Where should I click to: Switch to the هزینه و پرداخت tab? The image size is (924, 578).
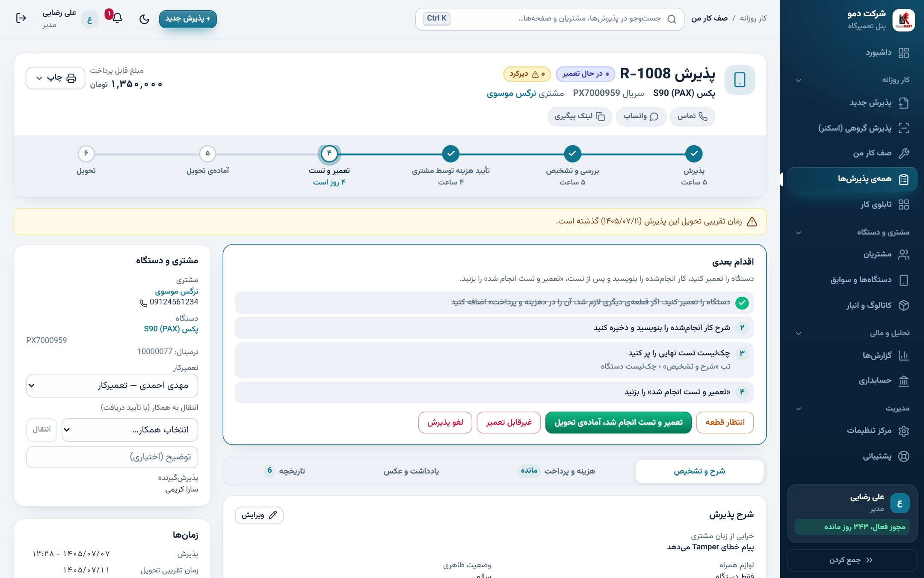[x=557, y=471]
